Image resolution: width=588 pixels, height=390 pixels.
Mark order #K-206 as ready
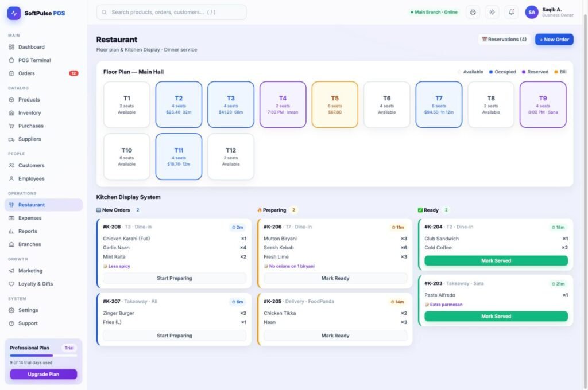pos(335,278)
